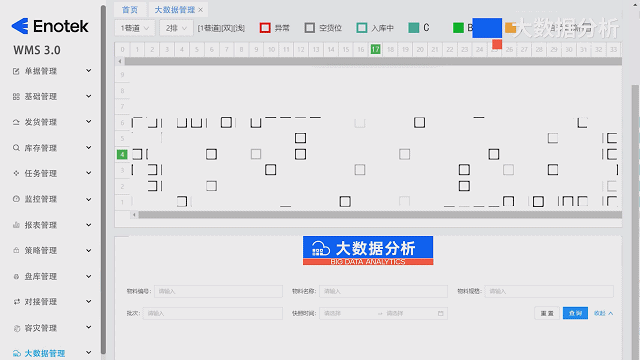This screenshot has height=360, width=640.
Task: Open 任务管理 sidebar menu item
Action: pos(52,173)
